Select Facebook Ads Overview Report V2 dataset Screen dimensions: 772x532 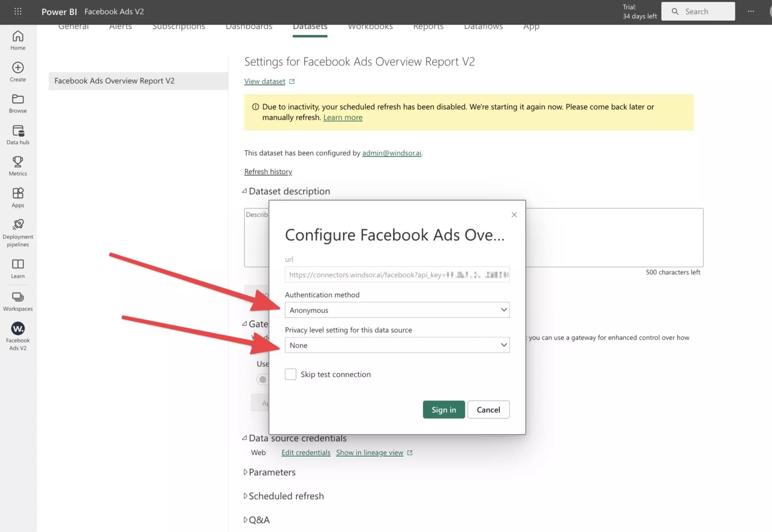(x=138, y=81)
